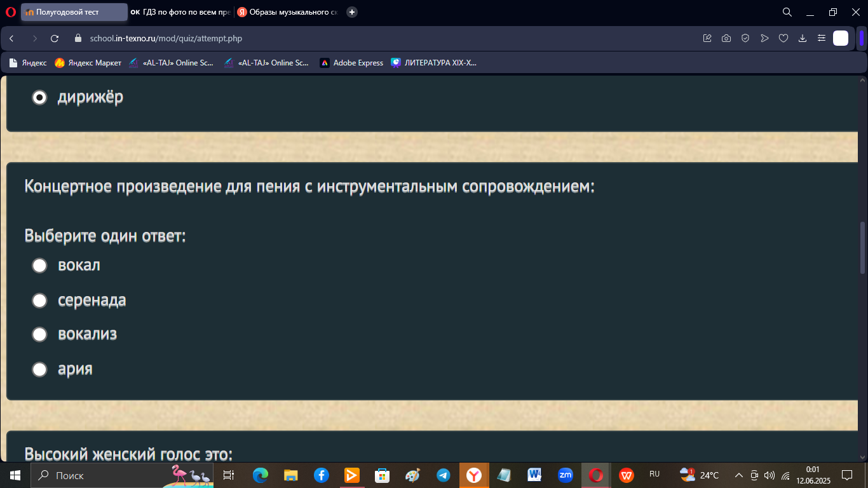868x488 pixels.
Task: Select the вокализ answer option
Action: pyautogui.click(x=39, y=334)
